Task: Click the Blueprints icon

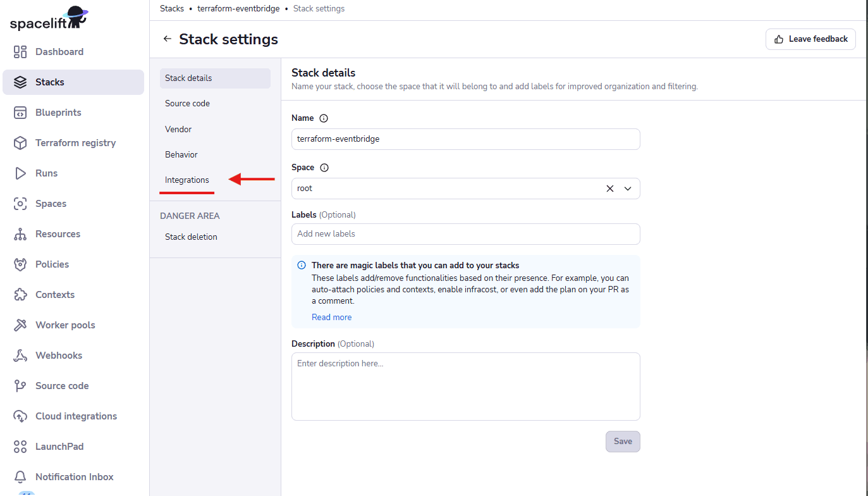Action: pyautogui.click(x=20, y=113)
